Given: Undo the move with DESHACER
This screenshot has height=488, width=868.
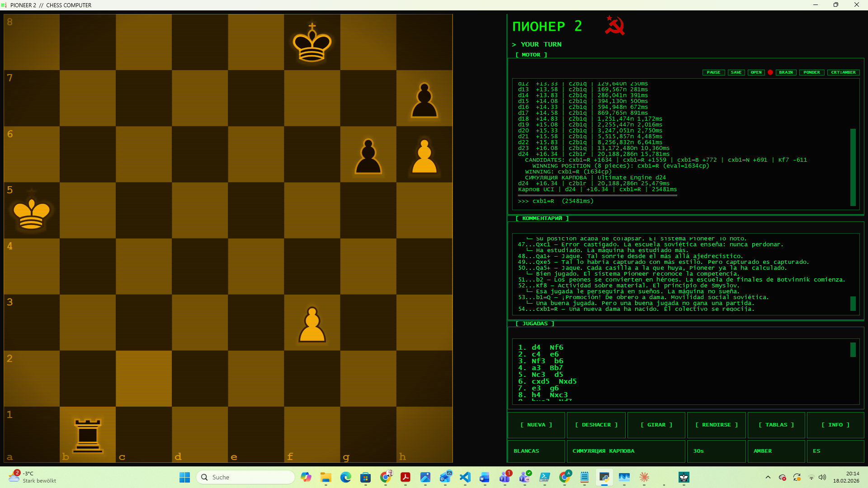Looking at the screenshot, I should [x=596, y=425].
